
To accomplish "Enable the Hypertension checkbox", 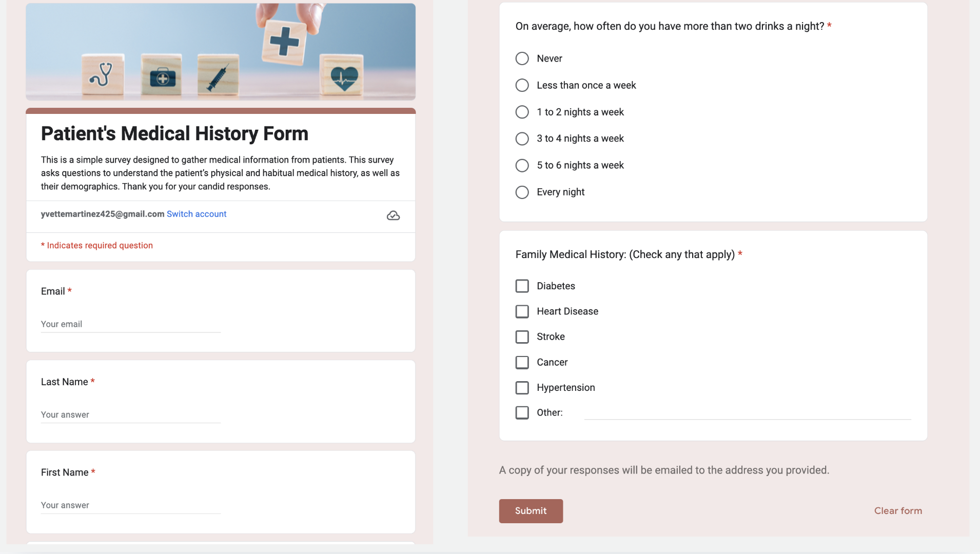I will point(522,388).
